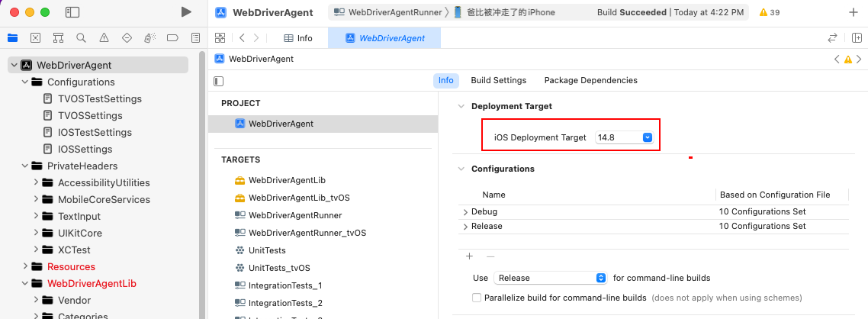This screenshot has height=319, width=868.
Task: Switch to Info editor tab
Action: click(x=297, y=38)
